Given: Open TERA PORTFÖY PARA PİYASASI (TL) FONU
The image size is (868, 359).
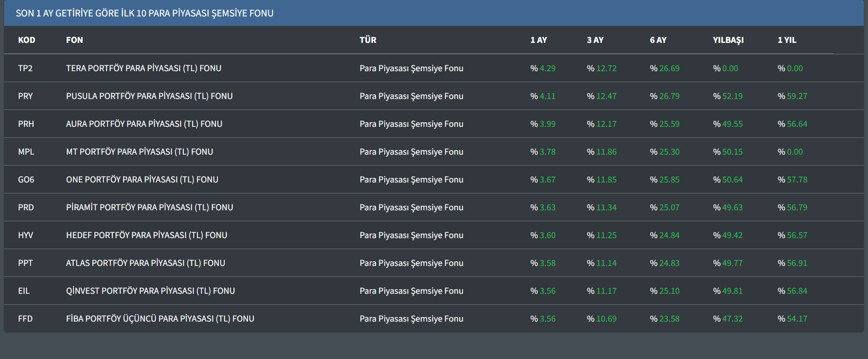Looking at the screenshot, I should click(x=144, y=68).
